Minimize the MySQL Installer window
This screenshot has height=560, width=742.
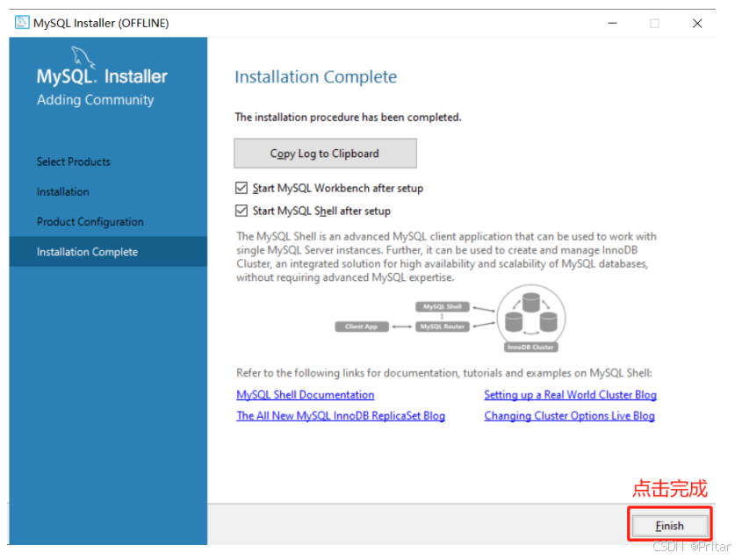(613, 23)
